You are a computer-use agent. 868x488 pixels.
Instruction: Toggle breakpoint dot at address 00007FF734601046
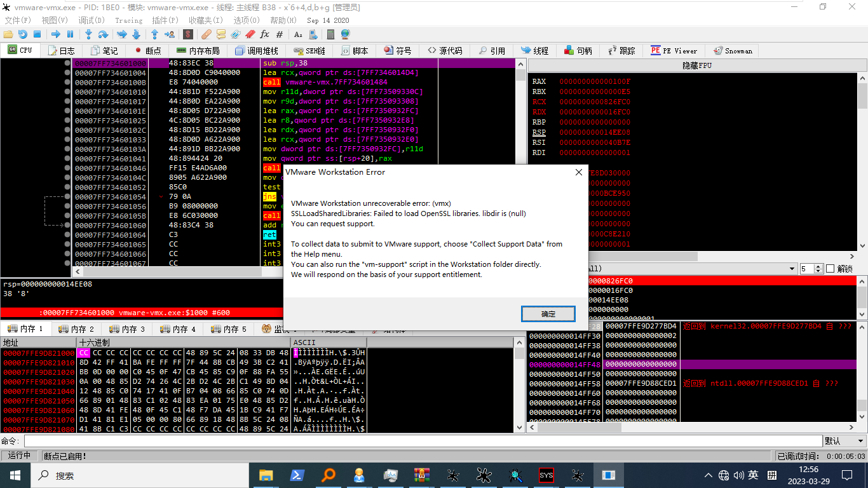click(67, 168)
